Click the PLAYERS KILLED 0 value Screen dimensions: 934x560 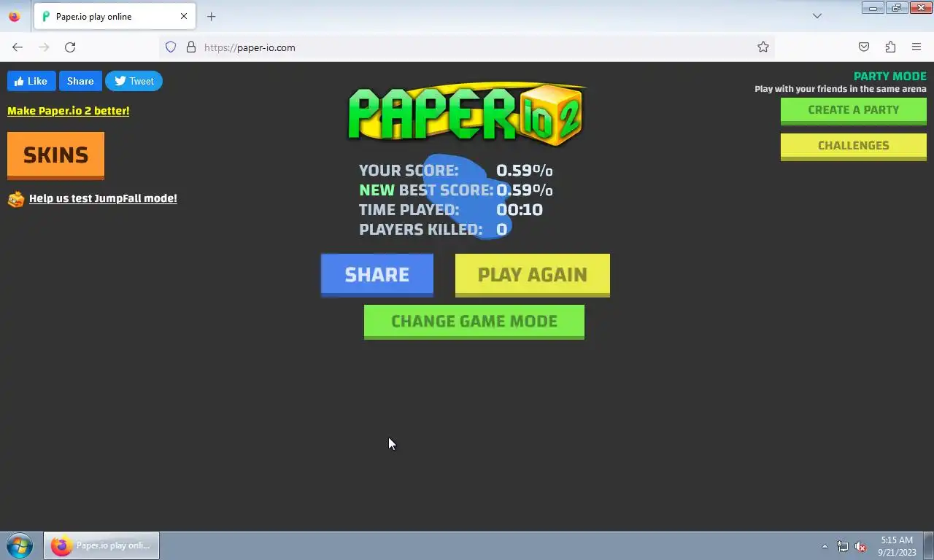pyautogui.click(x=502, y=230)
